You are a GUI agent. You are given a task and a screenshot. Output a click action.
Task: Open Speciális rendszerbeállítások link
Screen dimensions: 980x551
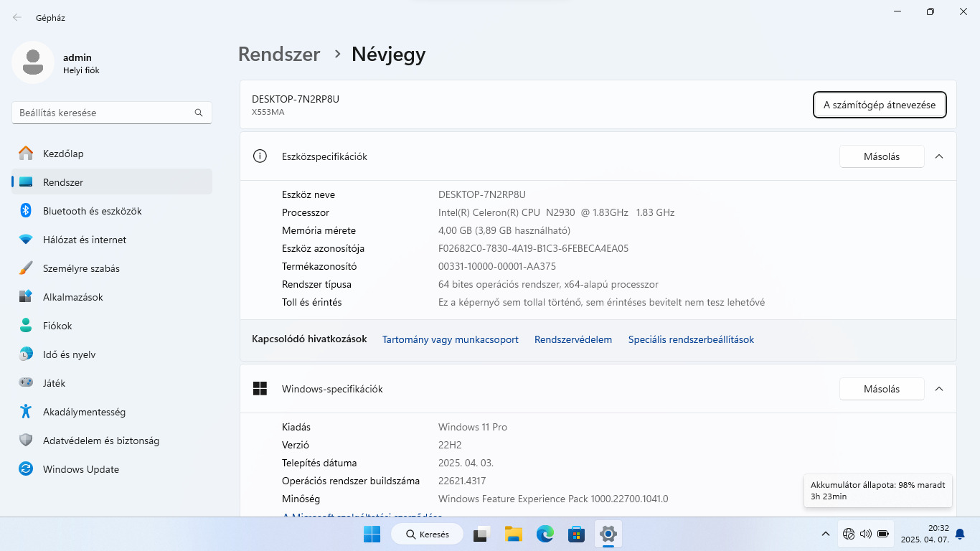point(691,339)
